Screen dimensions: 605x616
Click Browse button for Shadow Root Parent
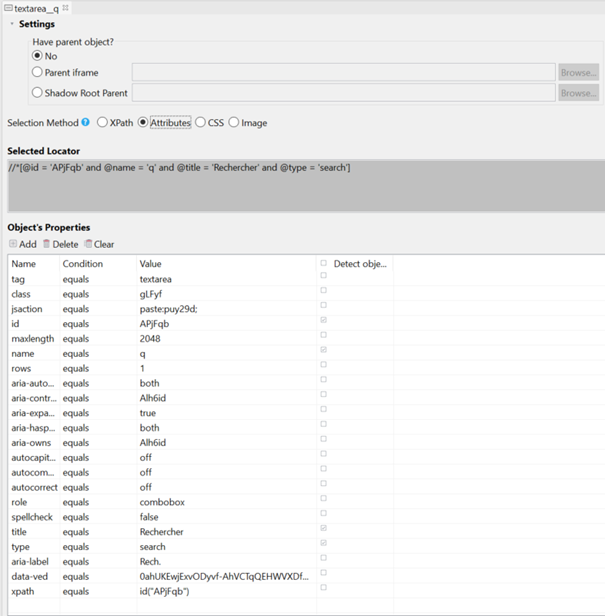(x=579, y=93)
